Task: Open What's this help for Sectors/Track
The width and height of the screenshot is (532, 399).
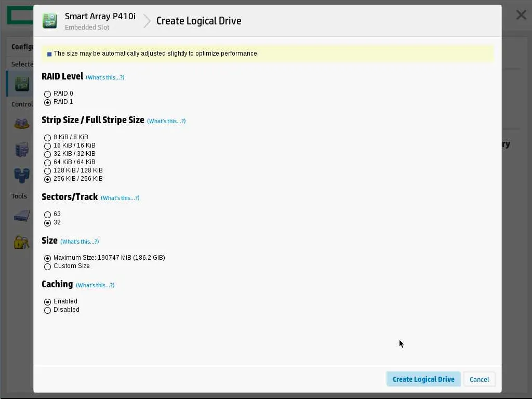Action: (x=120, y=198)
